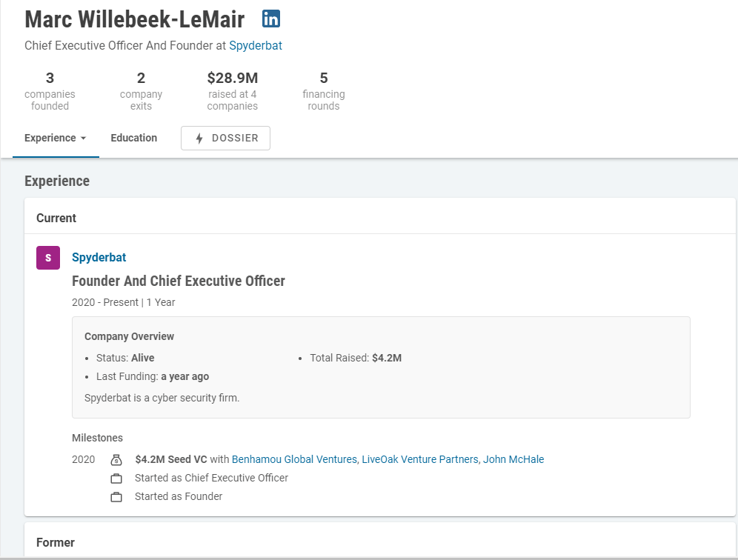Viewport: 738px width, 560px height.
Task: Click the 5 financing rounds stat
Action: pyautogui.click(x=324, y=91)
